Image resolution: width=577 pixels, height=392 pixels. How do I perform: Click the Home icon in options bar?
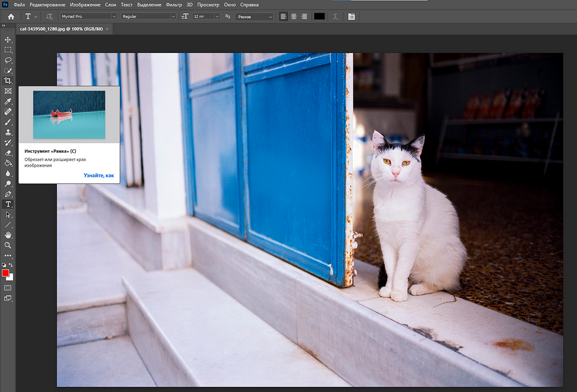[x=11, y=16]
